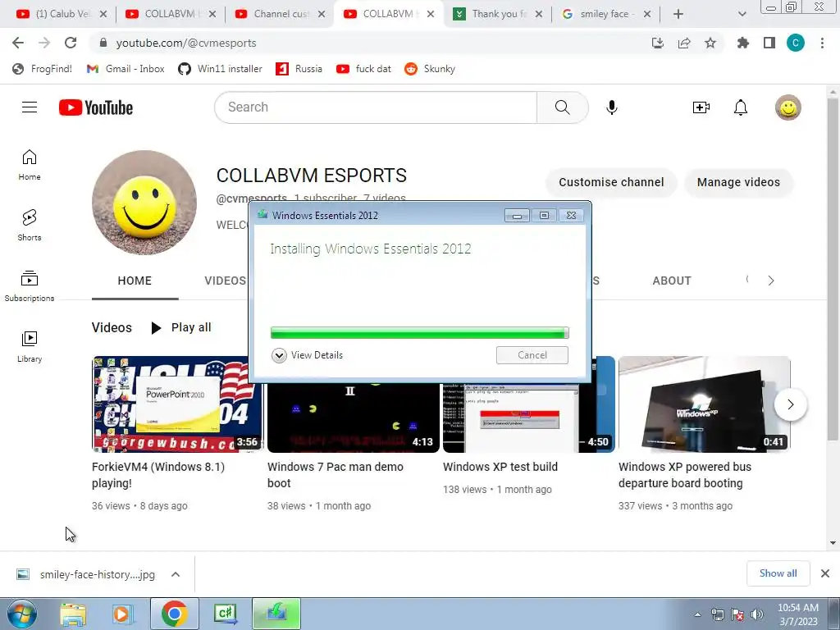Switch to the ABOUT channel tab

(x=672, y=281)
